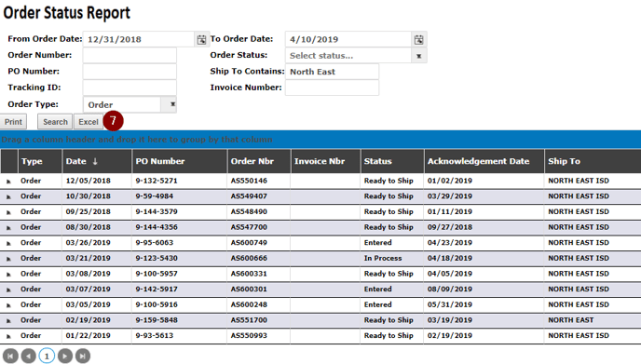This screenshot has height=364, width=641.
Task: Click the Order Number input field
Action: tap(130, 55)
